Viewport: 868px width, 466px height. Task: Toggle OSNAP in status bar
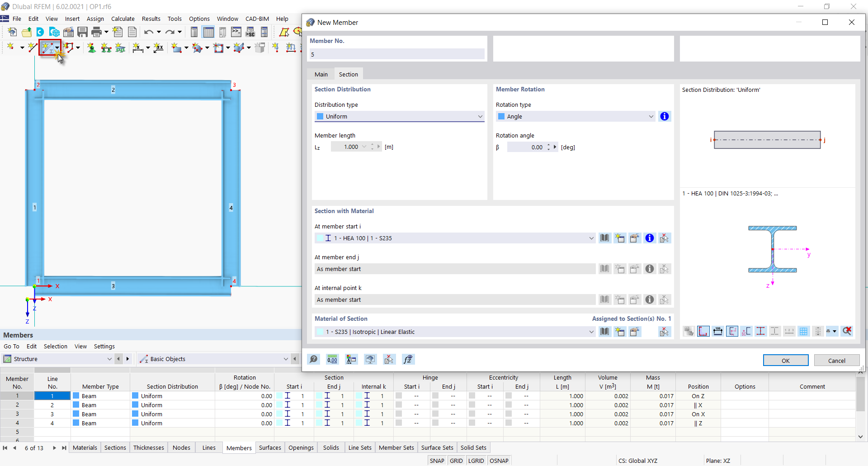[x=499, y=461]
